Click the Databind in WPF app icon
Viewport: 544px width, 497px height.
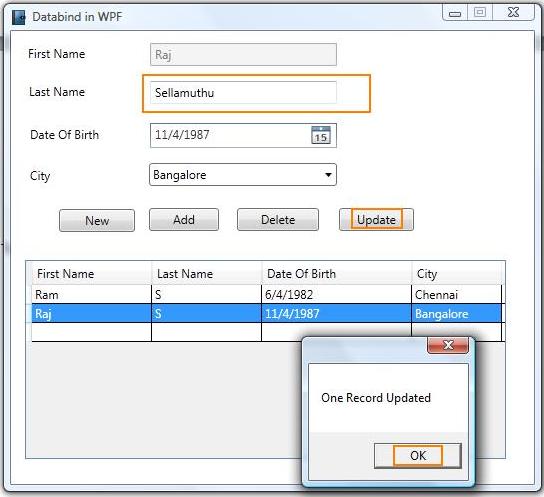pos(18,17)
